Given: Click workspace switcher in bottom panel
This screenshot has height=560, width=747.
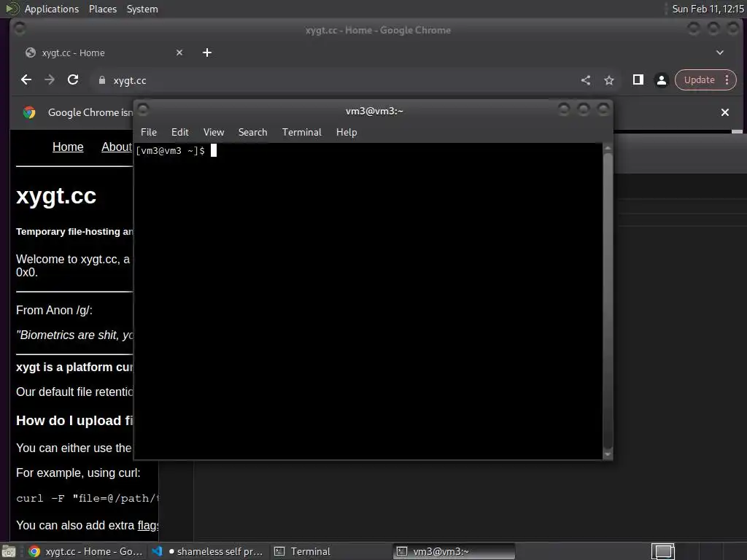Looking at the screenshot, I should [x=662, y=551].
